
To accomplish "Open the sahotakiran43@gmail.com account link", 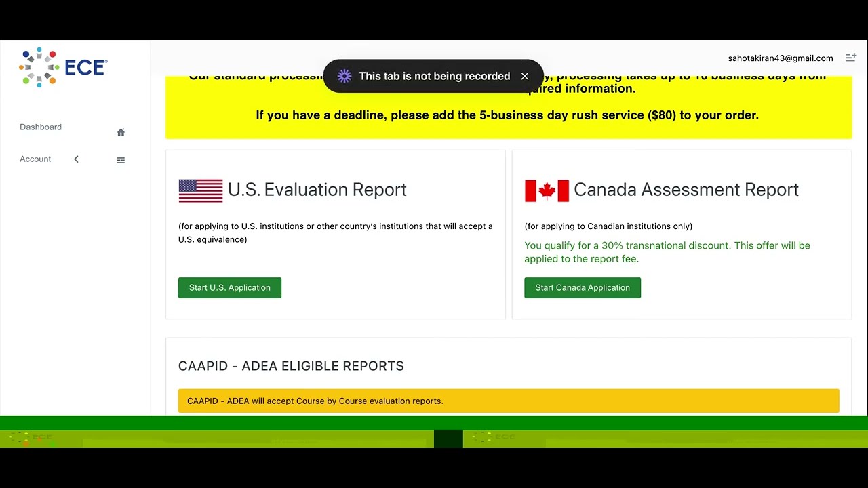I will coord(781,58).
